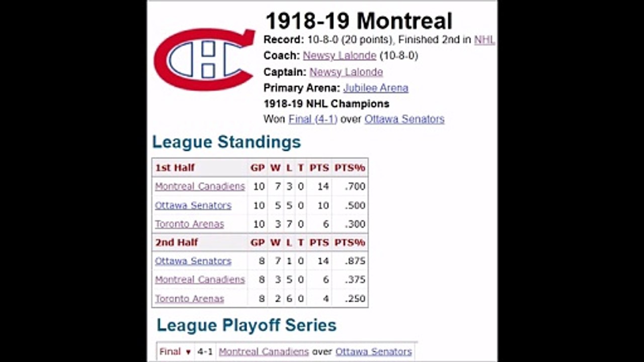644x362 pixels.
Task: Select Toronto Arenas in 1st Half standings
Action: (190, 224)
